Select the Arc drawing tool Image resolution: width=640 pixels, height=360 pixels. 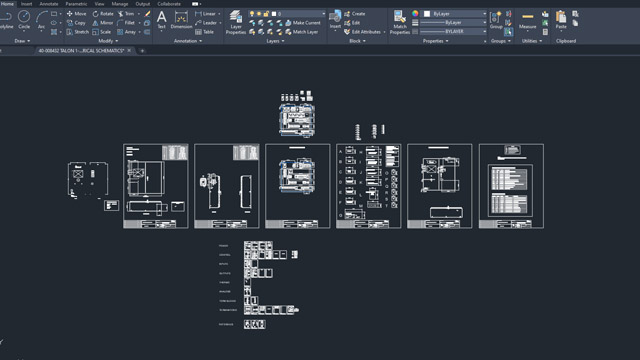(41, 20)
